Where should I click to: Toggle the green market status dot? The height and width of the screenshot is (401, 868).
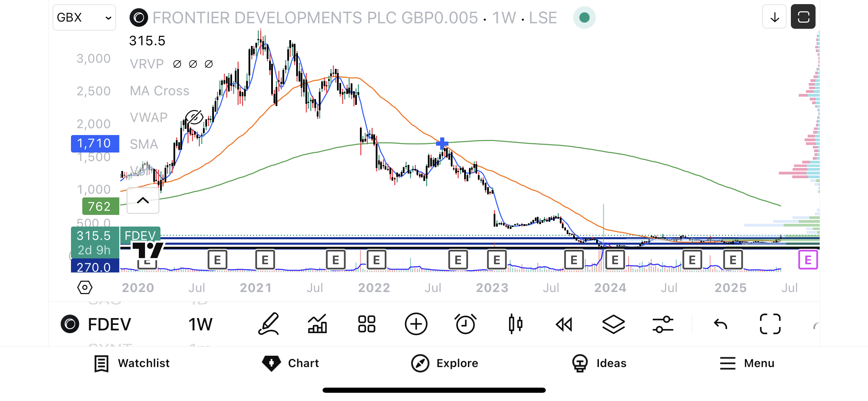[x=584, y=17]
